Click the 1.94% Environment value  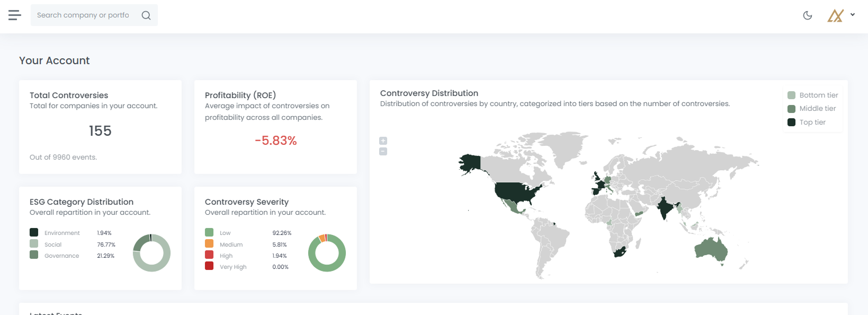(x=104, y=233)
